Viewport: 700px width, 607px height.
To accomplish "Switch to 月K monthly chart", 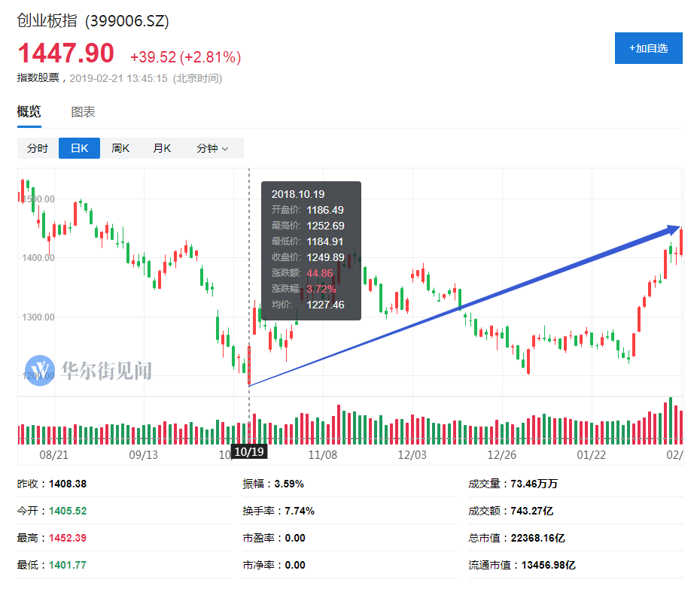I will pyautogui.click(x=162, y=148).
